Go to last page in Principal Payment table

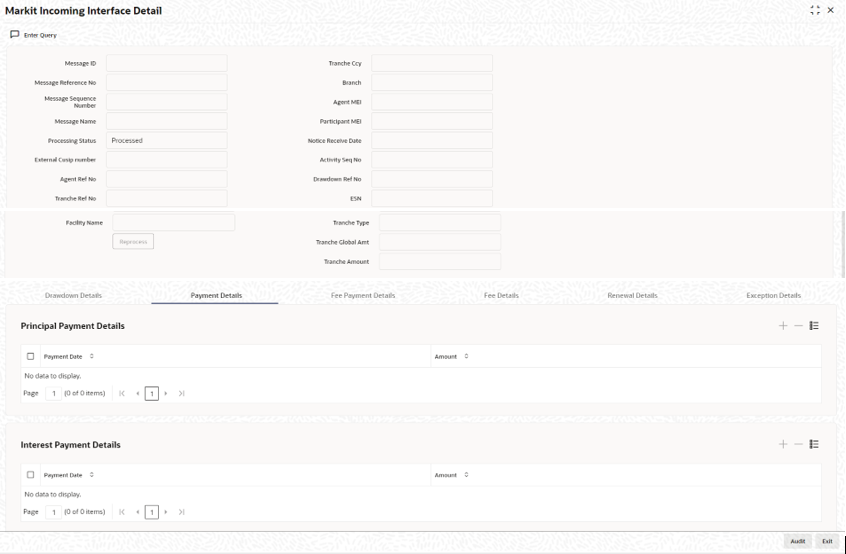point(181,393)
